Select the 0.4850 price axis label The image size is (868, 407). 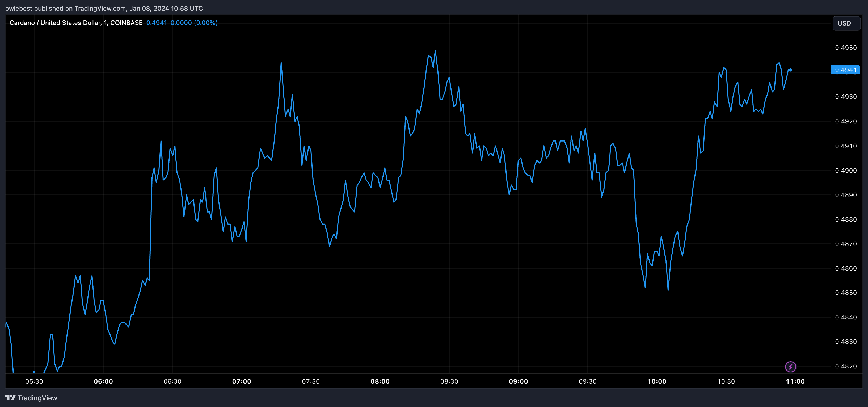pyautogui.click(x=846, y=293)
